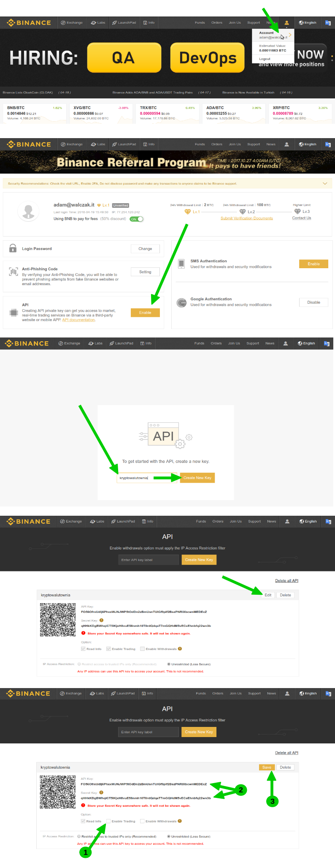Click Create New Key beside the kryptowalutownia field
This screenshot has height=868, width=335.
pyautogui.click(x=197, y=478)
